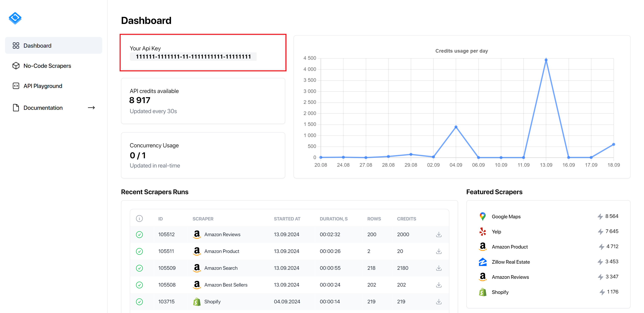Click the 04.09.2024 start date cell
This screenshot has width=644, height=313.
[x=287, y=301]
